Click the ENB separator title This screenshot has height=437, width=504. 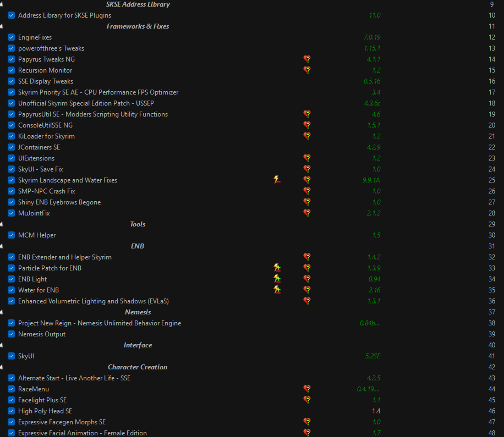pyautogui.click(x=137, y=246)
